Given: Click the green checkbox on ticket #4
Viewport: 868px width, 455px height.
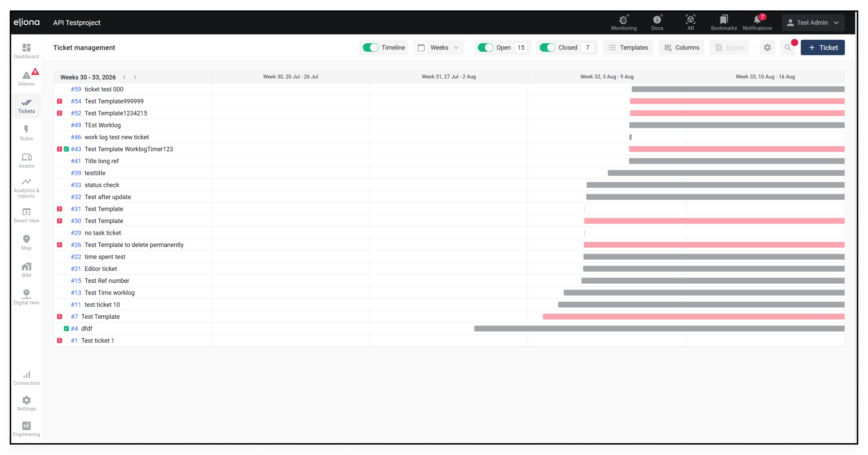Looking at the screenshot, I should click(66, 329).
